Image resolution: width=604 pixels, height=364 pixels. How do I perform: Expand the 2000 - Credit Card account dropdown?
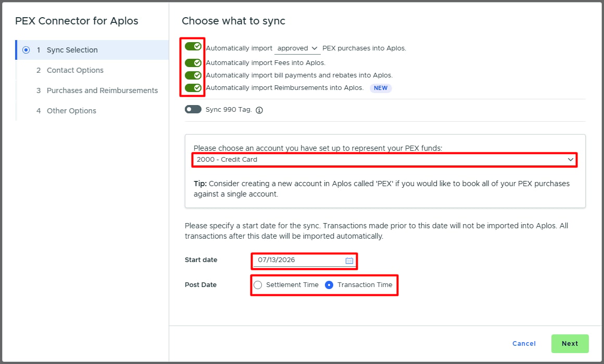[384, 159]
